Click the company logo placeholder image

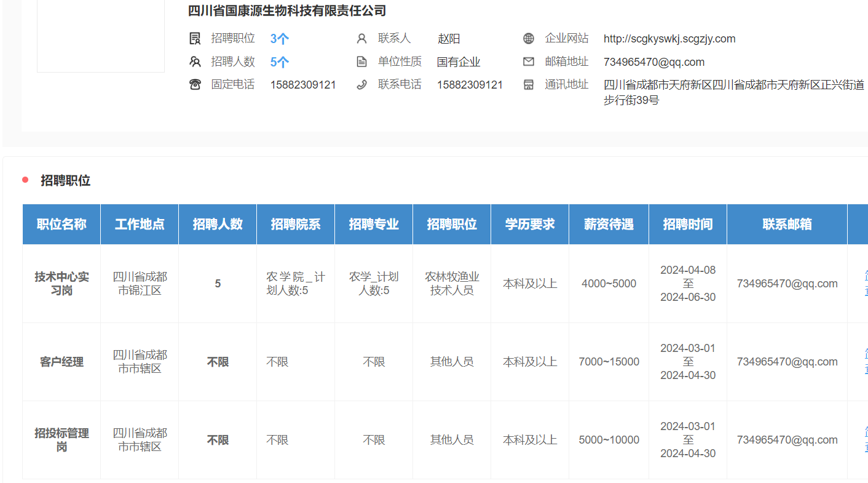coord(101,36)
